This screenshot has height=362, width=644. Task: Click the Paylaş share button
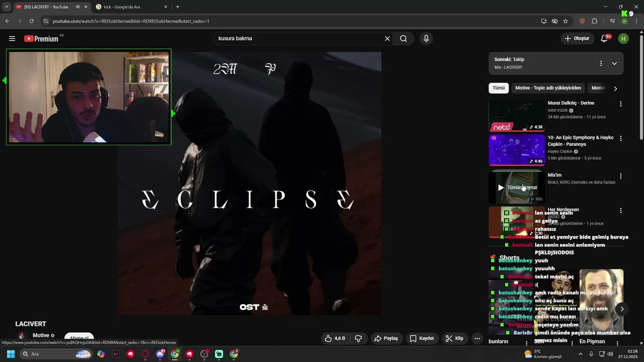386,338
